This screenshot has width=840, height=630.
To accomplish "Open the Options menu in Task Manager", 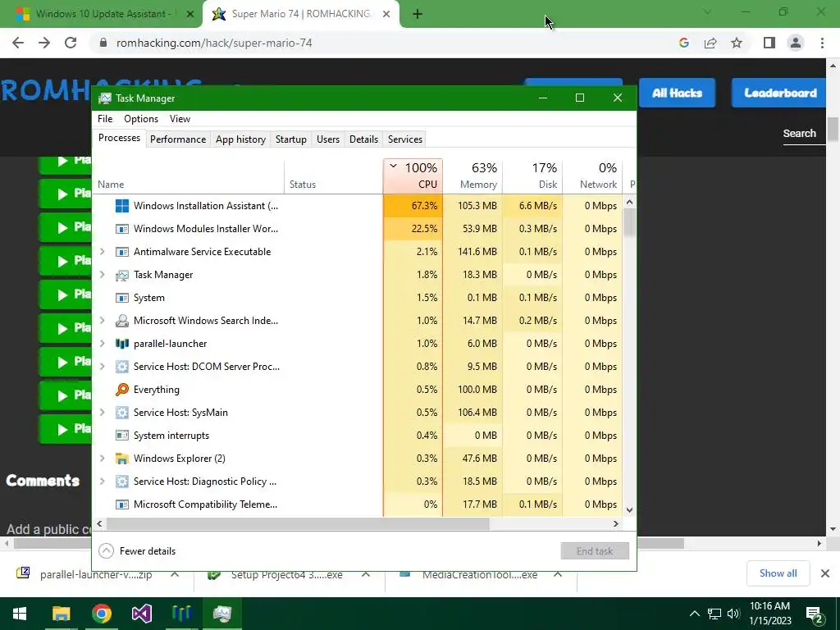I will tap(141, 119).
